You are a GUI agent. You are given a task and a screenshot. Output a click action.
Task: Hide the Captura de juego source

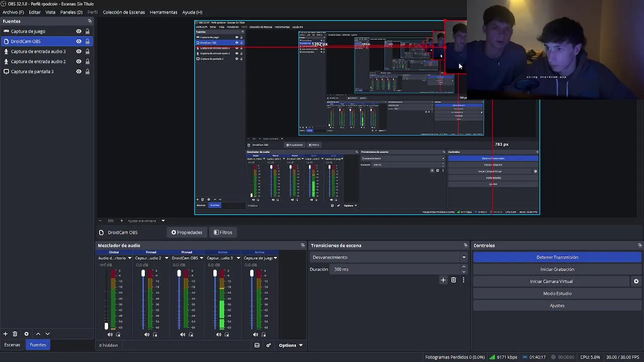pyautogui.click(x=78, y=31)
